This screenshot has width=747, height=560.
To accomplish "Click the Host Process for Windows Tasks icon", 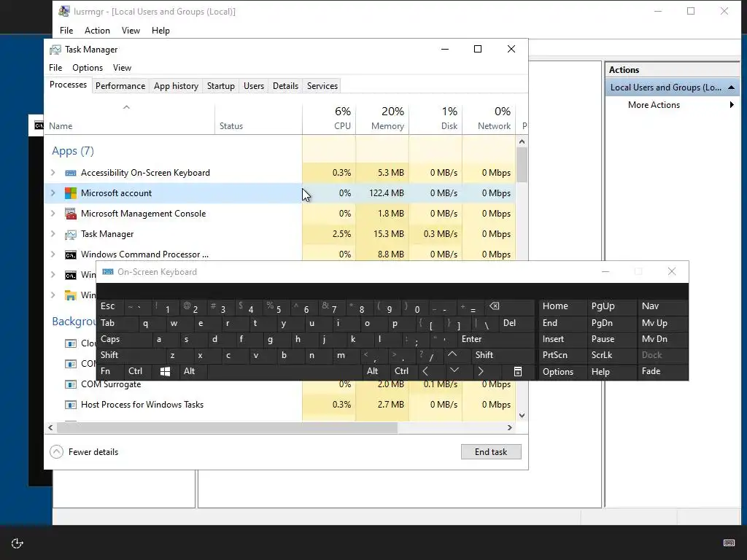I will pyautogui.click(x=71, y=405).
